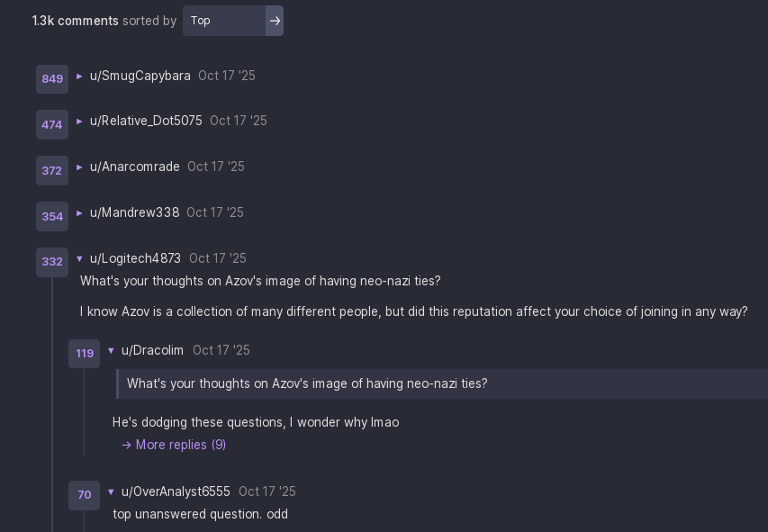The height and width of the screenshot is (532, 768).
Task: Open More replies (9) link
Action: 174,445
